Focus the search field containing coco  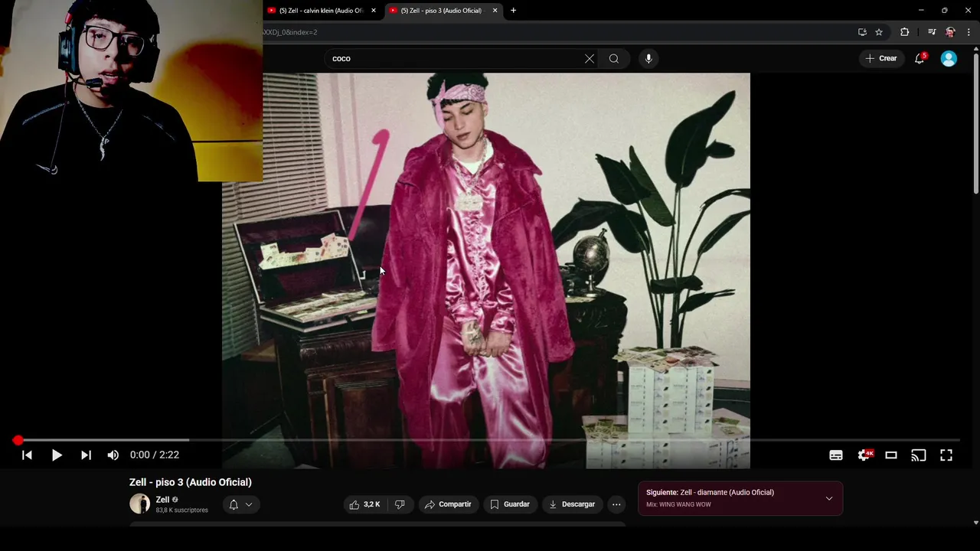coord(456,58)
